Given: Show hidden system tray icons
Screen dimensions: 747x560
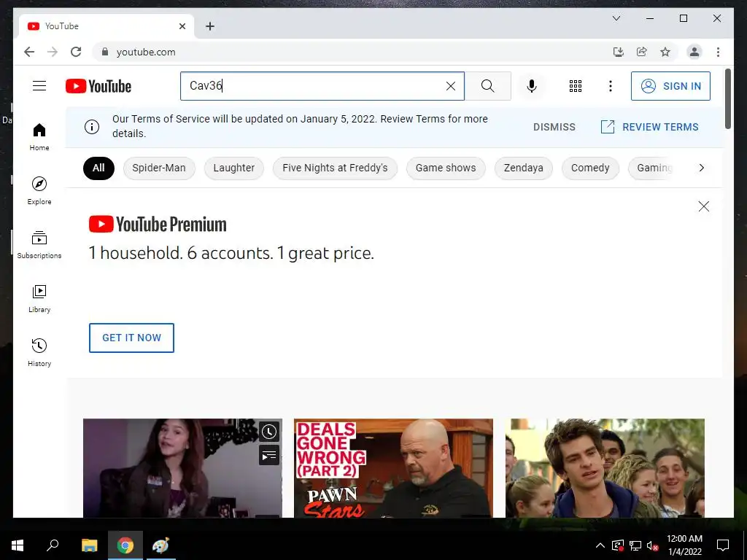Looking at the screenshot, I should [600, 545].
